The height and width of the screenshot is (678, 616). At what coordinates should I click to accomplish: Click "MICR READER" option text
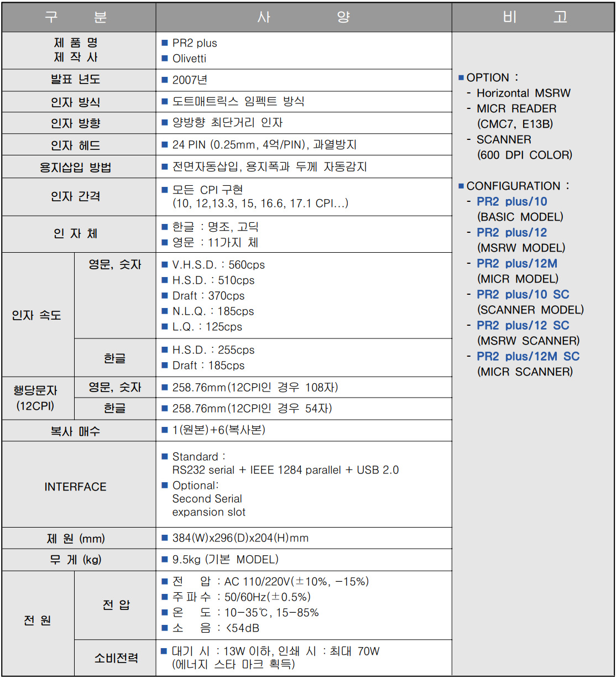(516, 109)
